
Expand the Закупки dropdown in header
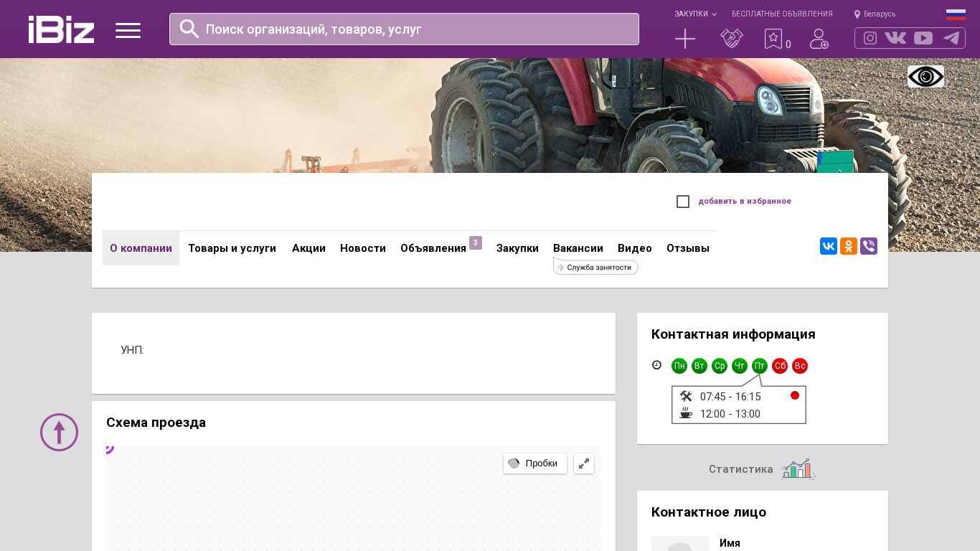click(x=694, y=14)
